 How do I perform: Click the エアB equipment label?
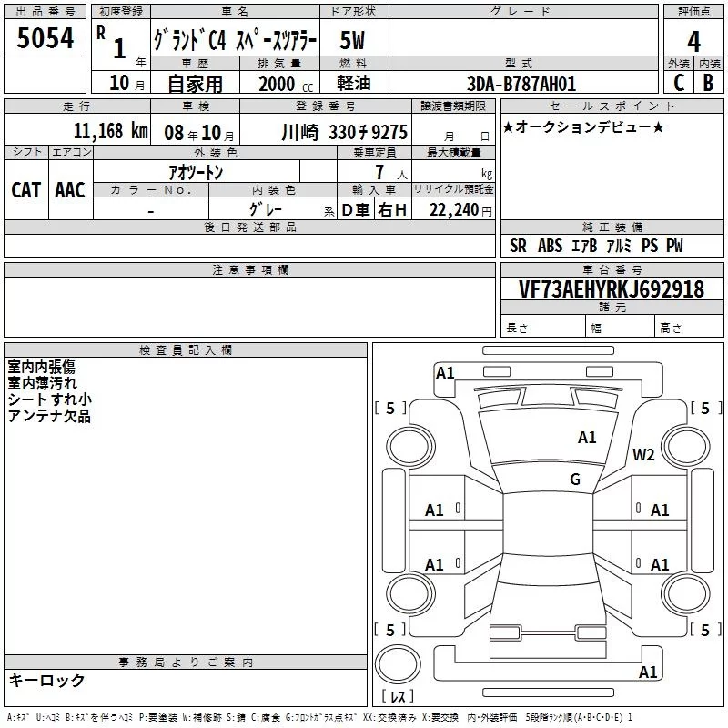pos(584,246)
